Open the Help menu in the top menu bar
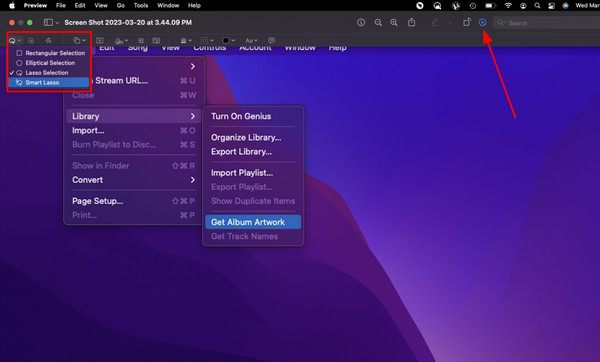Viewport: 600px width, 362px height. pos(194,5)
